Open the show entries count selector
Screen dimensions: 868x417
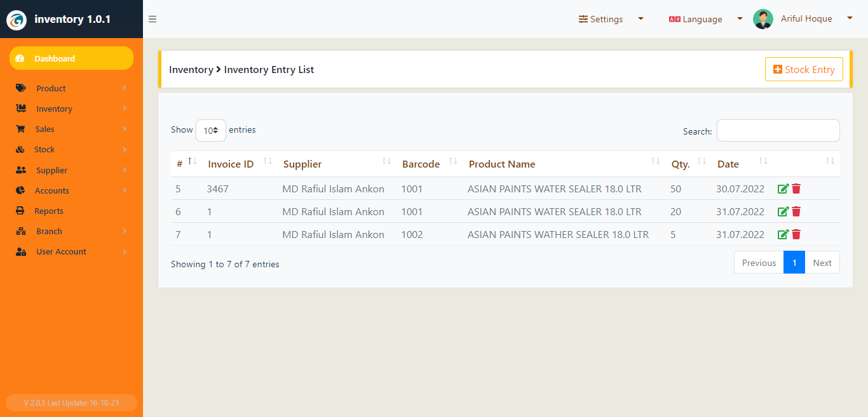coord(211,130)
